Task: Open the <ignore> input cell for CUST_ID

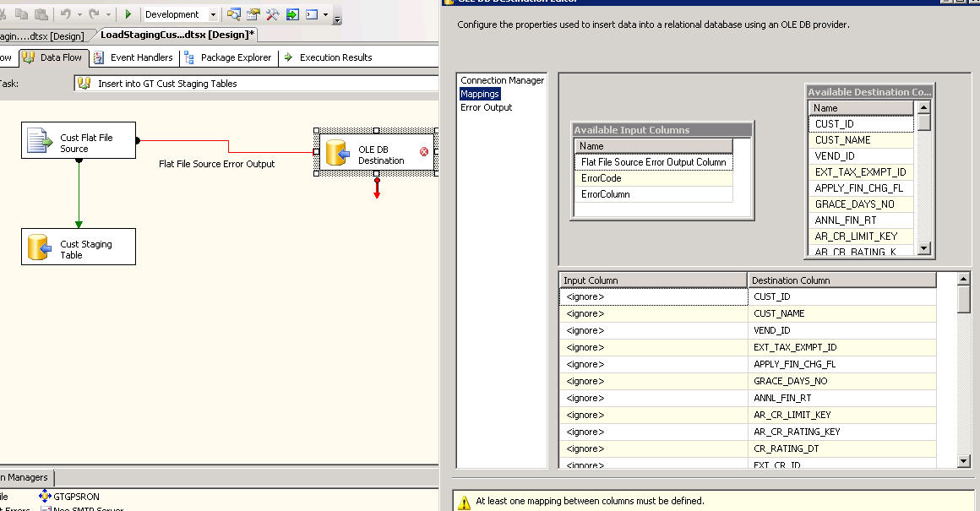Action: (x=653, y=296)
